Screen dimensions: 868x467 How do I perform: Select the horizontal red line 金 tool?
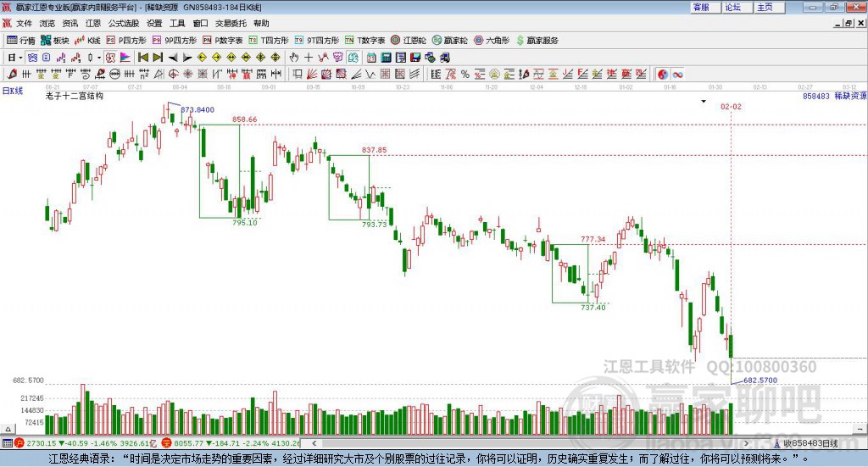point(553,74)
